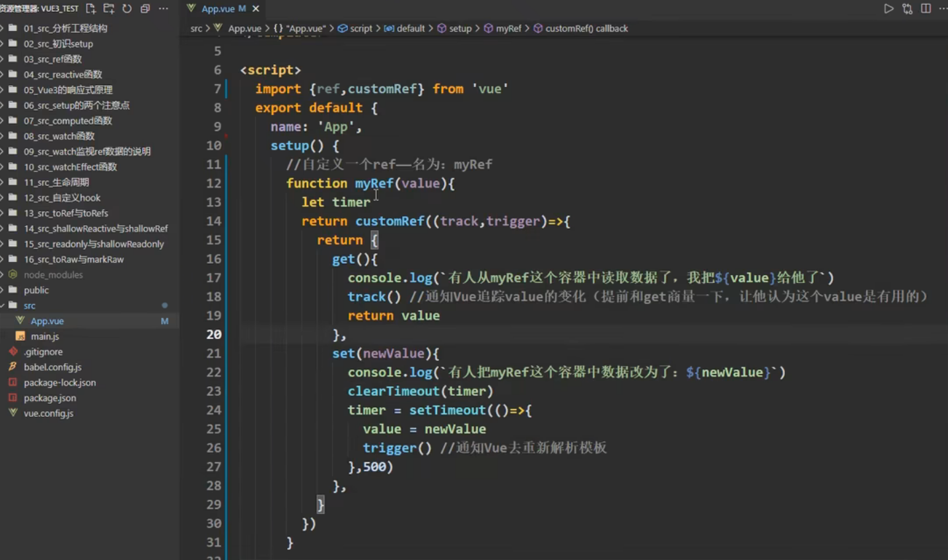Click the 'vue' import string
This screenshot has width=948, height=560.
[490, 89]
